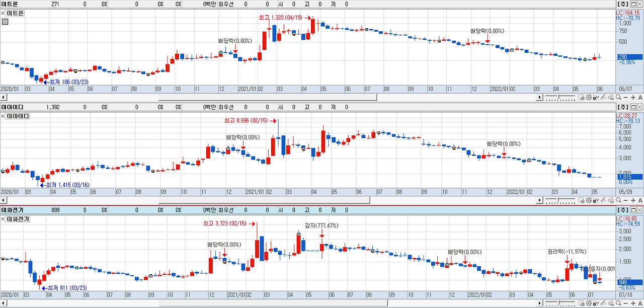Select trendline drawing icon in 이트론 toolbar
644x308 pixels.
pos(603,97)
